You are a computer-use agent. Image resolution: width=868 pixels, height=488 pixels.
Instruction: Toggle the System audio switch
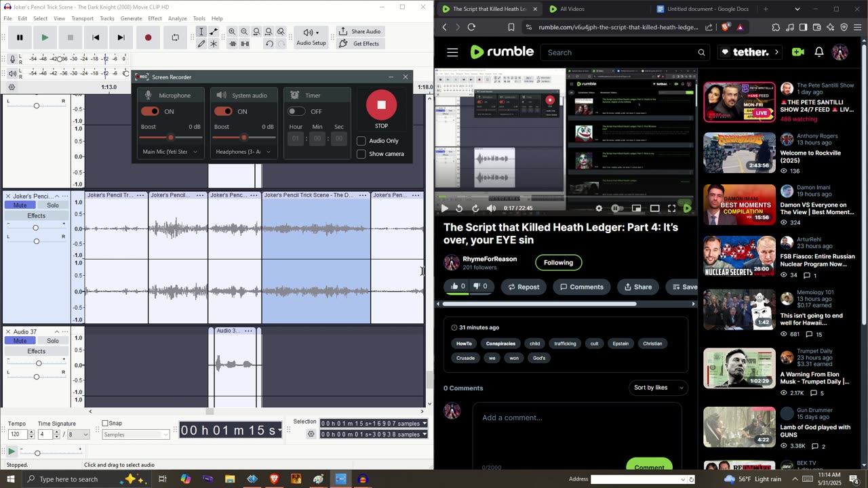click(x=223, y=111)
